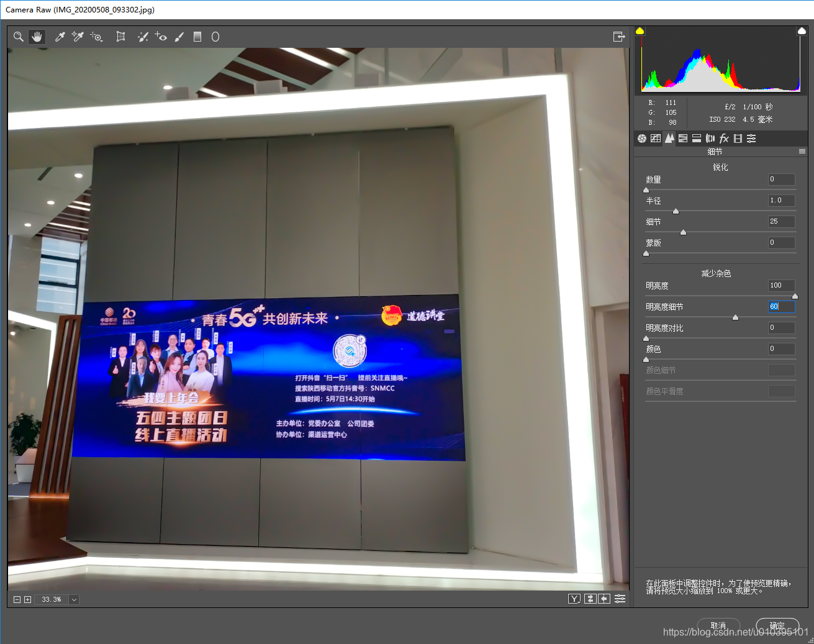Zoom in with the plus button
The width and height of the screenshot is (814, 644).
27,600
